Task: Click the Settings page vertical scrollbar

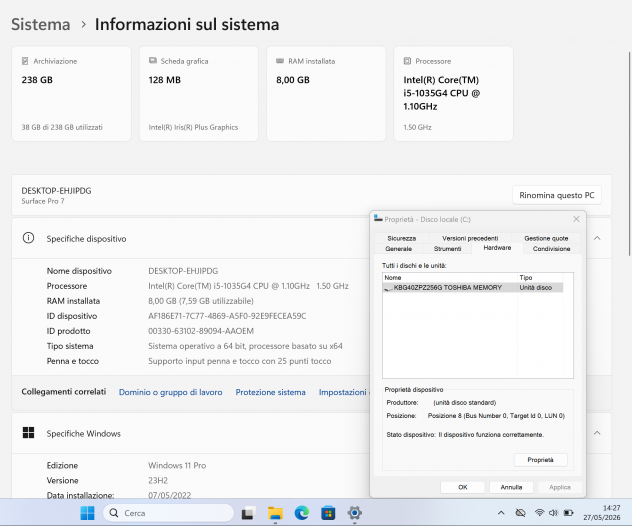Action: (629, 153)
